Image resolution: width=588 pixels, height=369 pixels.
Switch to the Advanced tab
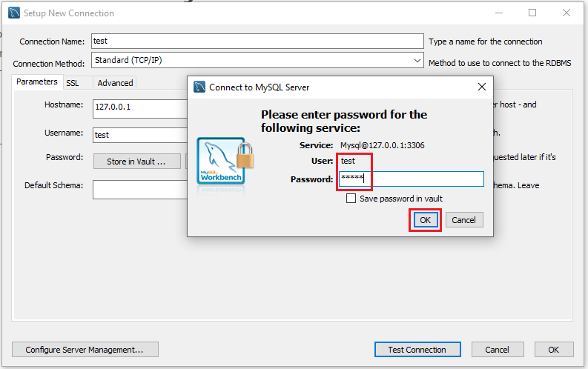[115, 83]
